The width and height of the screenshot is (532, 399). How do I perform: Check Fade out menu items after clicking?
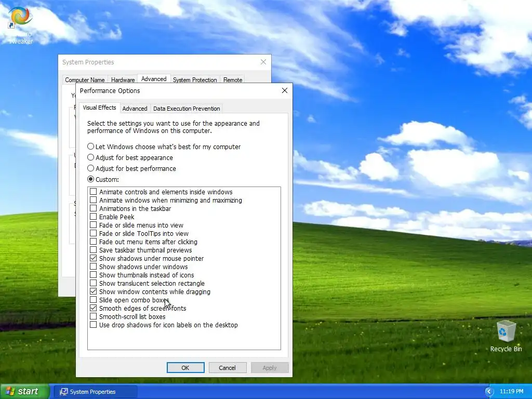point(94,242)
